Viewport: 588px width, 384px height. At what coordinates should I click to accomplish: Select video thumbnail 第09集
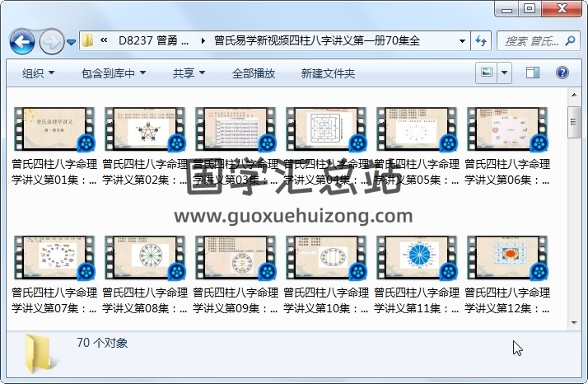point(236,257)
